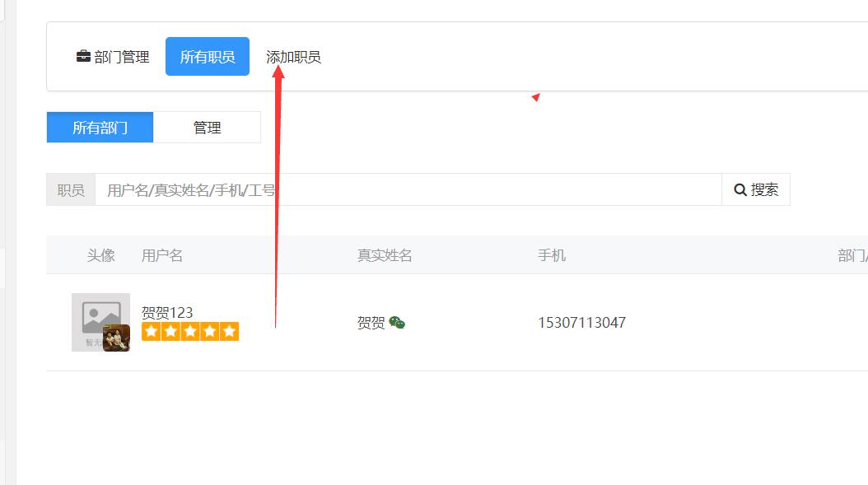This screenshot has width=868, height=485.
Task: Click the 职员 label before the search box
Action: pos(71,189)
